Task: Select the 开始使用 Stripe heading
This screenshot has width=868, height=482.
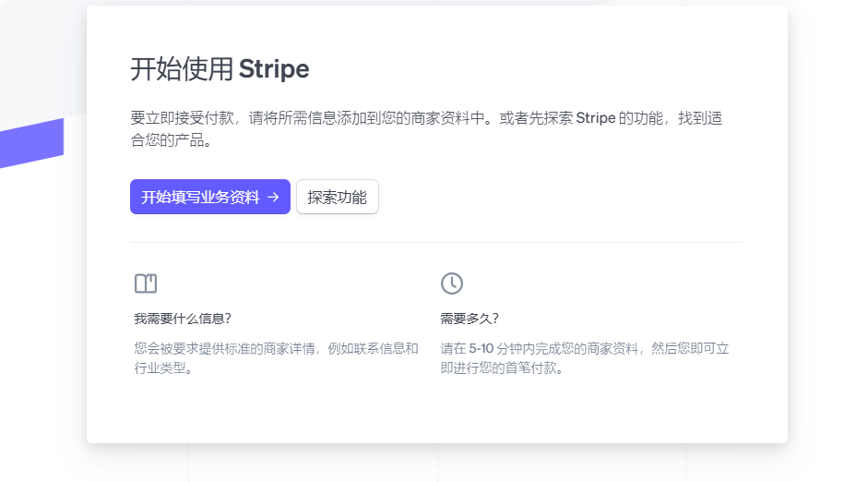Action: (x=220, y=69)
